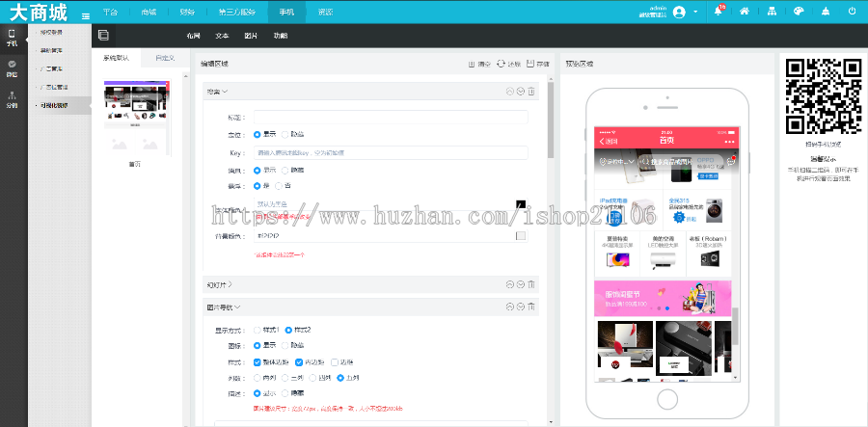
Task: Open the 平台 top menu
Action: click(x=110, y=12)
